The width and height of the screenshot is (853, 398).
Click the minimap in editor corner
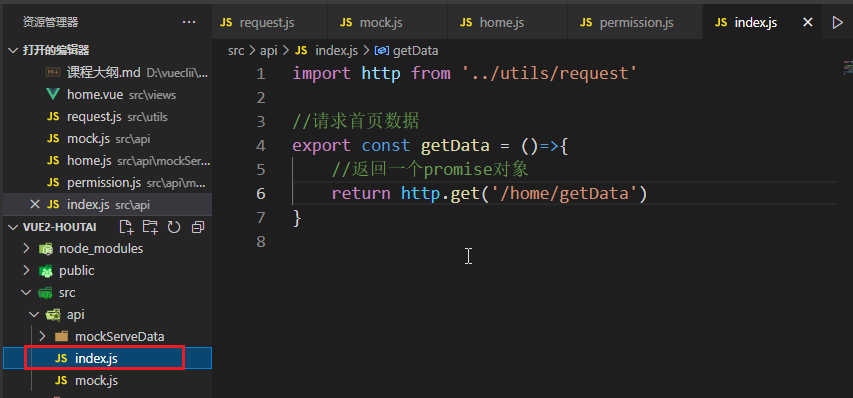pyautogui.click(x=848, y=68)
